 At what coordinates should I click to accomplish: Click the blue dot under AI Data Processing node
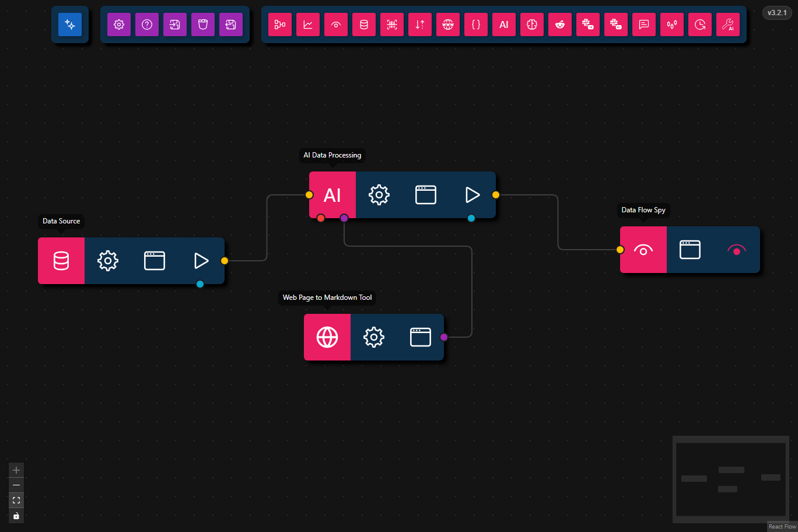tap(471, 218)
